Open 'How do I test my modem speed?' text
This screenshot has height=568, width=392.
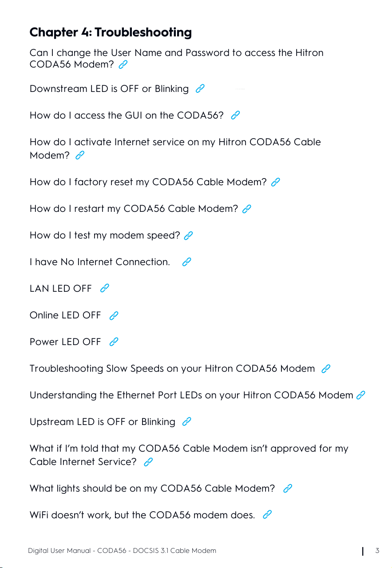pyautogui.click(x=105, y=235)
